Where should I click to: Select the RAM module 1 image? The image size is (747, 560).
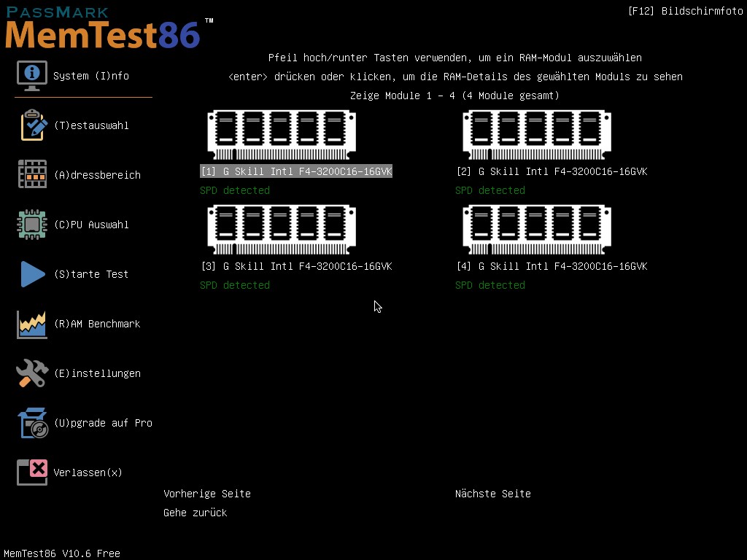282,135
